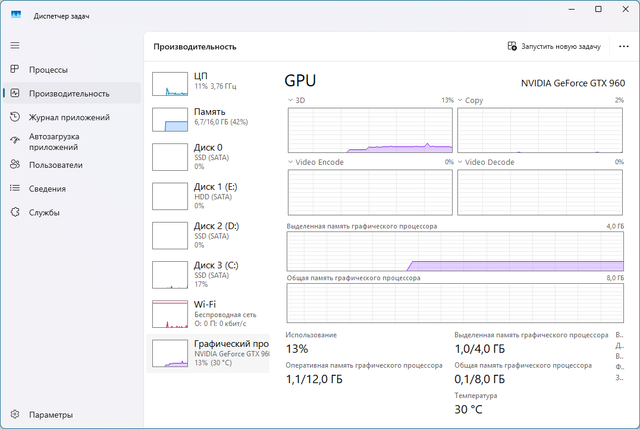Open Автозагрузка приложений page
The image size is (640, 429).
click(72, 141)
